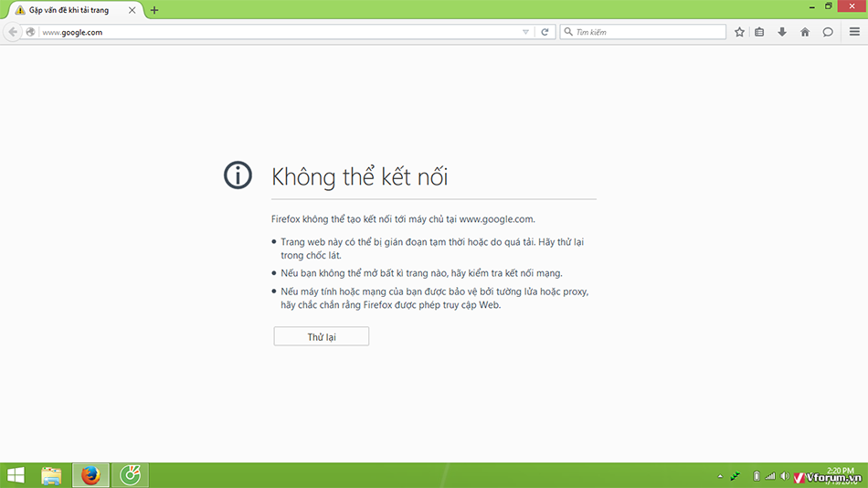This screenshot has width=868, height=488.
Task: Close the 'Gặp vấn đề khi tải trang' tab
Action: pos(132,10)
